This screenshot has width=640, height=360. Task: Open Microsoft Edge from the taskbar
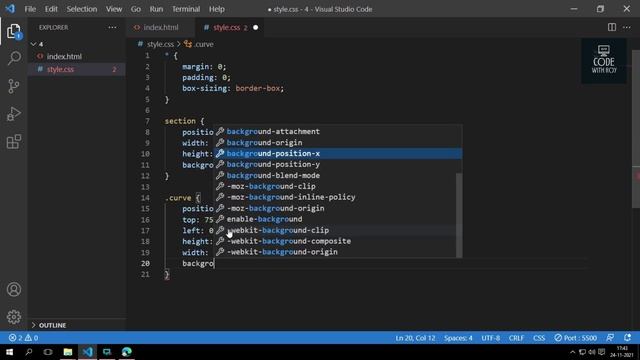[127, 352]
